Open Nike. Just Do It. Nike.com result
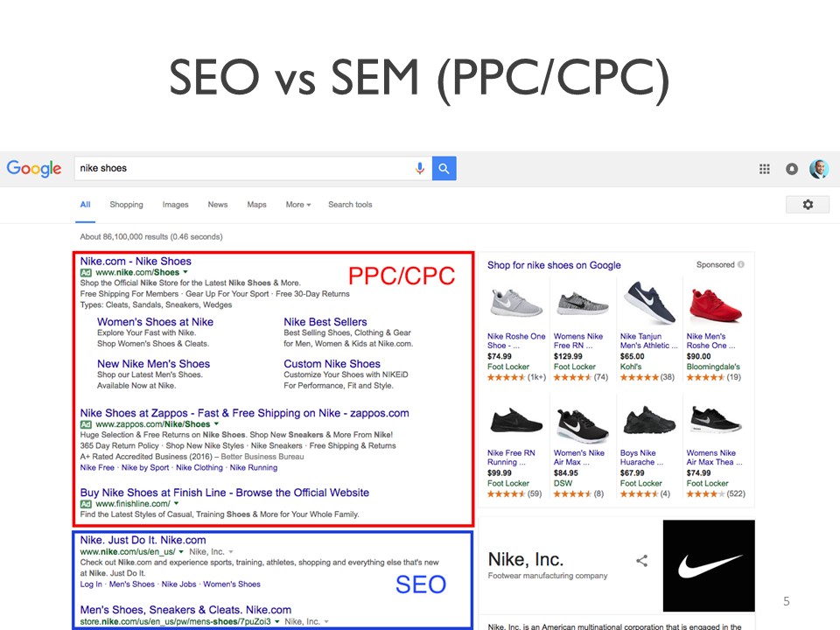840x630 pixels. [143, 540]
